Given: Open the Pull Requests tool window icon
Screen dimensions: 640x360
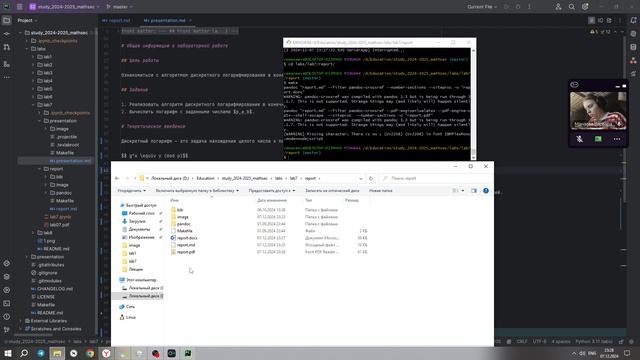Looking at the screenshot, I should tap(7, 47).
